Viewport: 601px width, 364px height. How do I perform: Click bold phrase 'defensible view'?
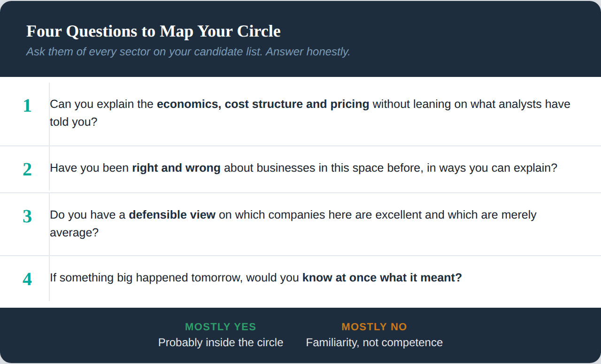coord(172,215)
